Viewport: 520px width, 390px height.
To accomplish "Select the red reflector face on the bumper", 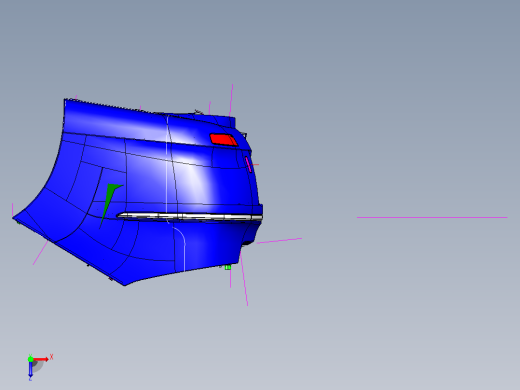I will pos(224,140).
